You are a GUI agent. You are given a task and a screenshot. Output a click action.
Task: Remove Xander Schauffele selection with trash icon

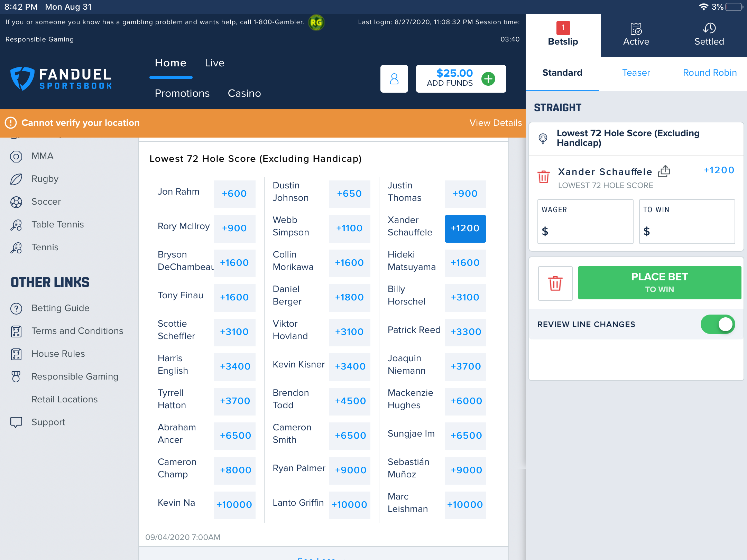coord(543,177)
